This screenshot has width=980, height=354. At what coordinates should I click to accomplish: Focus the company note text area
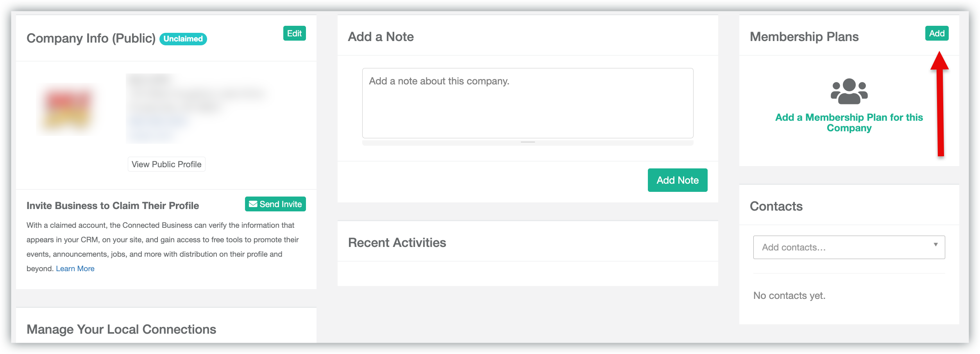[528, 103]
